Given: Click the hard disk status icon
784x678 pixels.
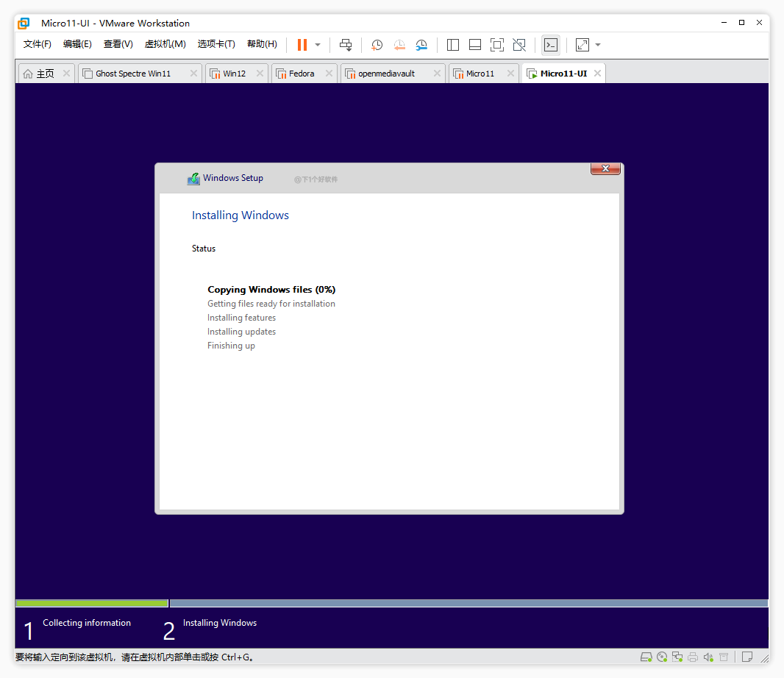Looking at the screenshot, I should [646, 657].
